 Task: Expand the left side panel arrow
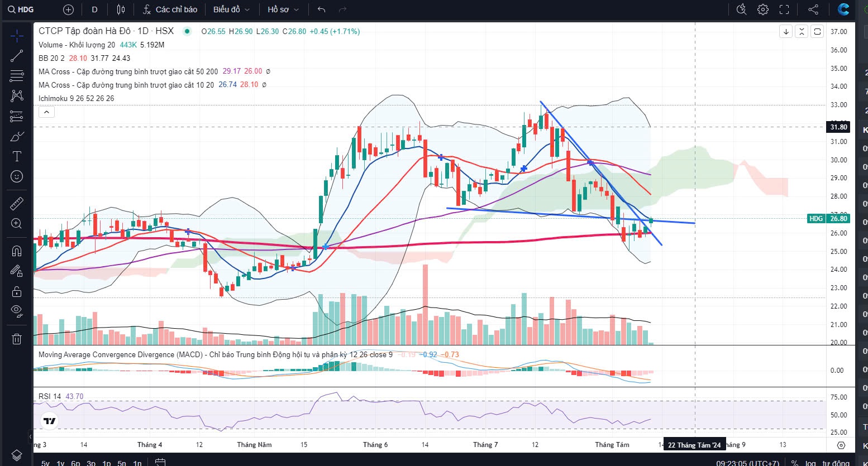[x=30, y=436]
